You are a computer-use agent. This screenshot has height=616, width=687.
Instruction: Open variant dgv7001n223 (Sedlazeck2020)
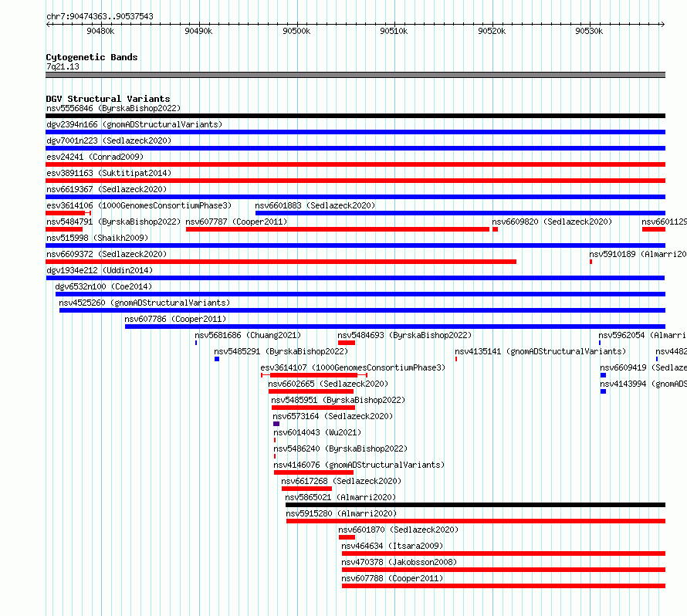(x=109, y=140)
